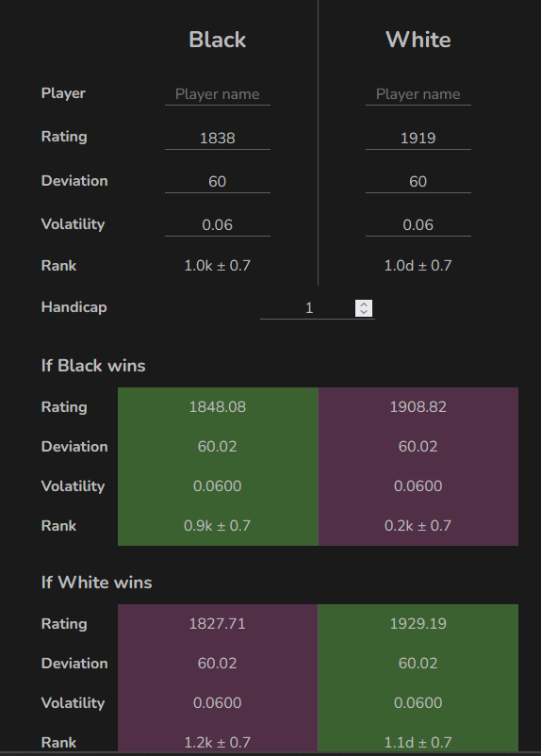Focus Black's Volatility input field
Screen dimensions: 541x756
(x=218, y=224)
